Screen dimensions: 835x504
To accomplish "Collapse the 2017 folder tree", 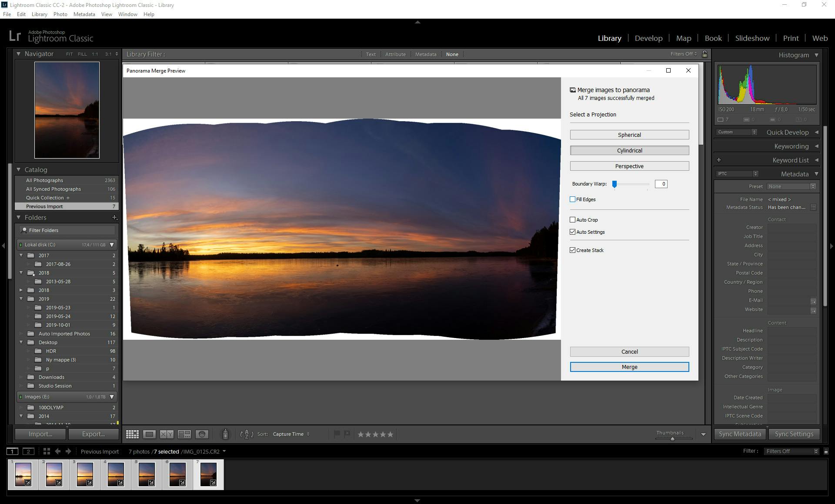I will click(x=21, y=255).
